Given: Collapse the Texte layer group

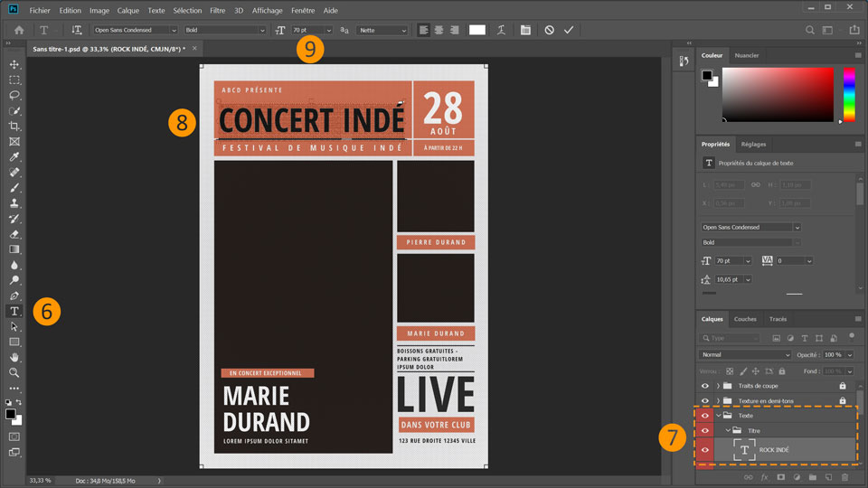Looking at the screenshot, I should coord(718,416).
